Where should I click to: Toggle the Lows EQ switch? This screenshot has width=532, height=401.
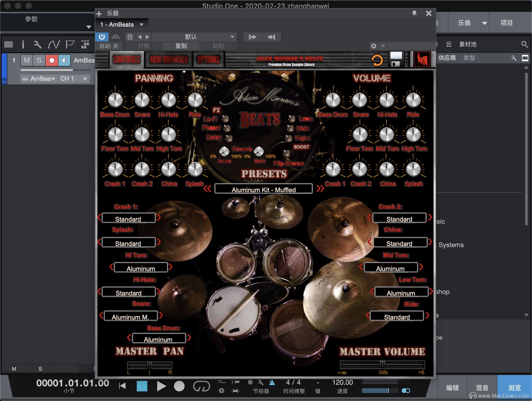(292, 118)
